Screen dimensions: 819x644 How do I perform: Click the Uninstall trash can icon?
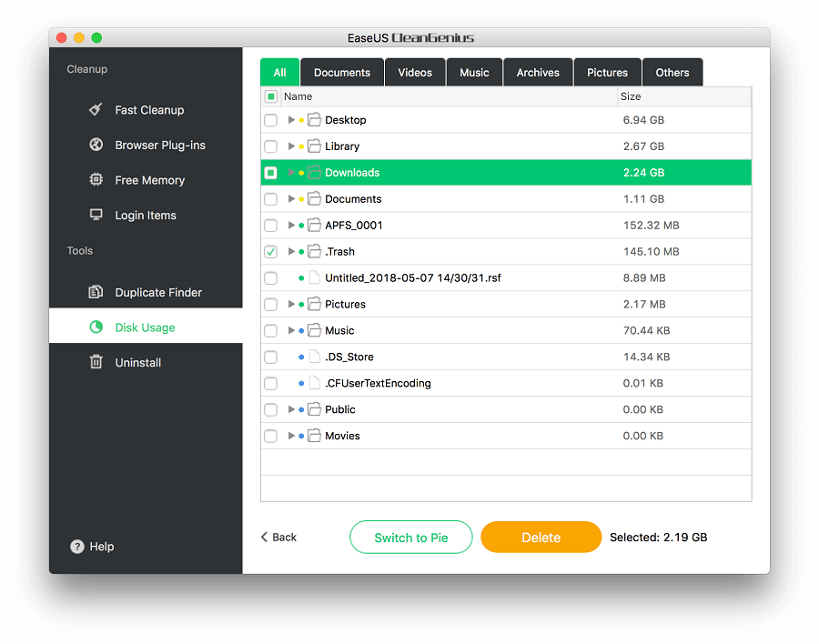(96, 363)
